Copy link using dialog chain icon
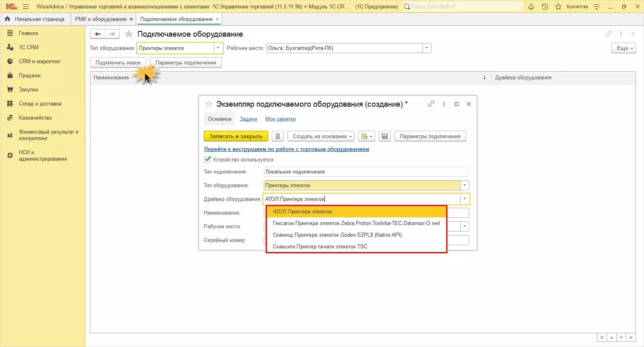 click(431, 104)
